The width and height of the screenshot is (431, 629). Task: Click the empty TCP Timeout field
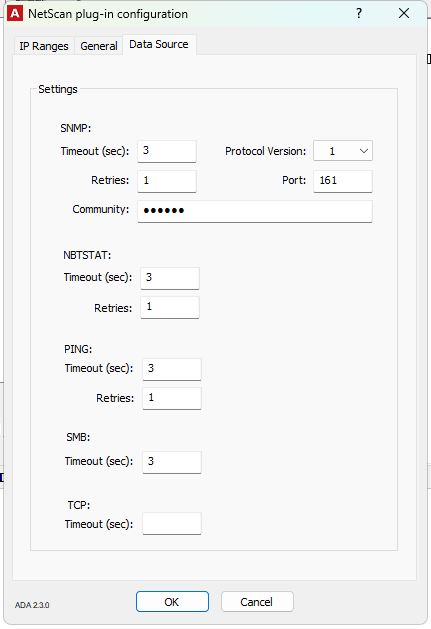tap(172, 523)
